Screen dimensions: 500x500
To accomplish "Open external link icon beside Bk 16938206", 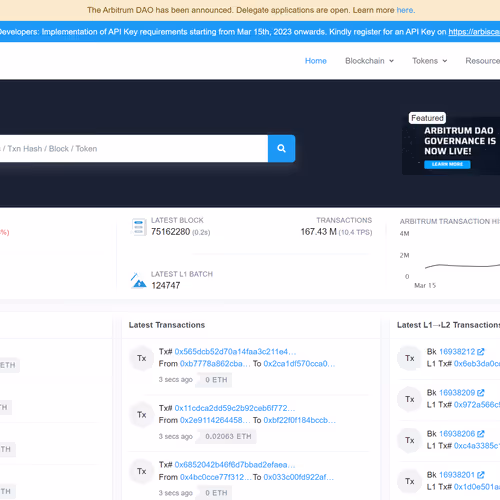I will (480, 434).
